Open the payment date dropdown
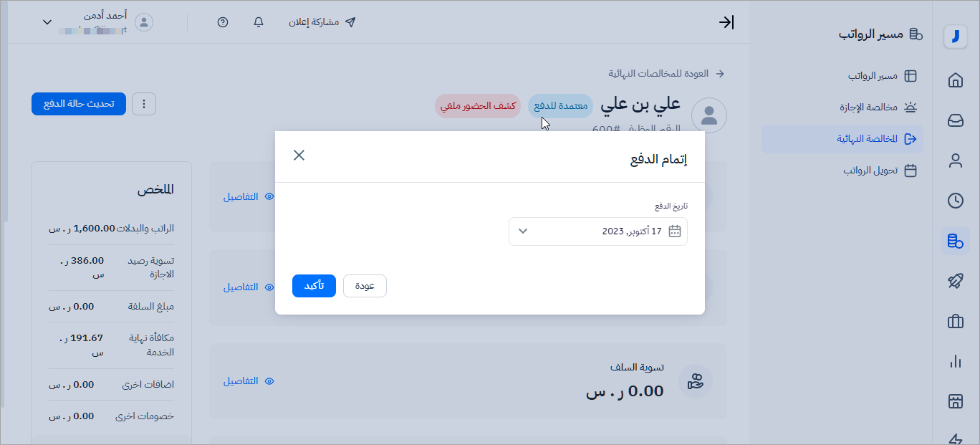Screen dimensions: 980x445 point(597,231)
